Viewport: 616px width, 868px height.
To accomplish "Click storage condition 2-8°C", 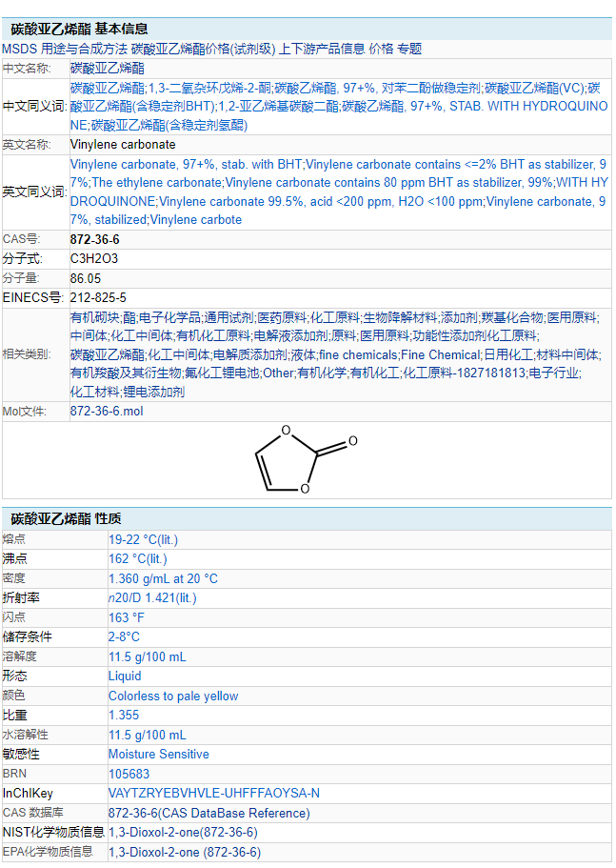I will 124,636.
